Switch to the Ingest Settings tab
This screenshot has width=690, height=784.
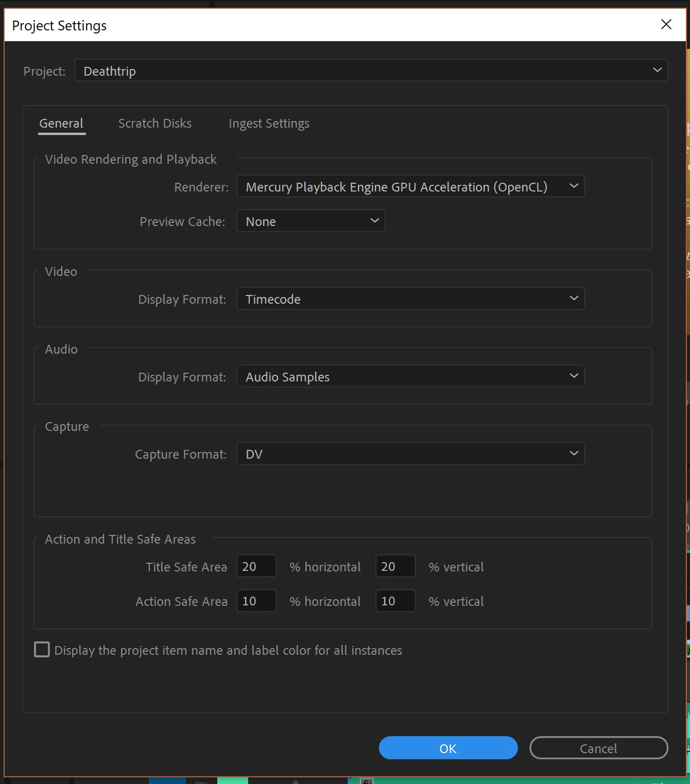(269, 124)
